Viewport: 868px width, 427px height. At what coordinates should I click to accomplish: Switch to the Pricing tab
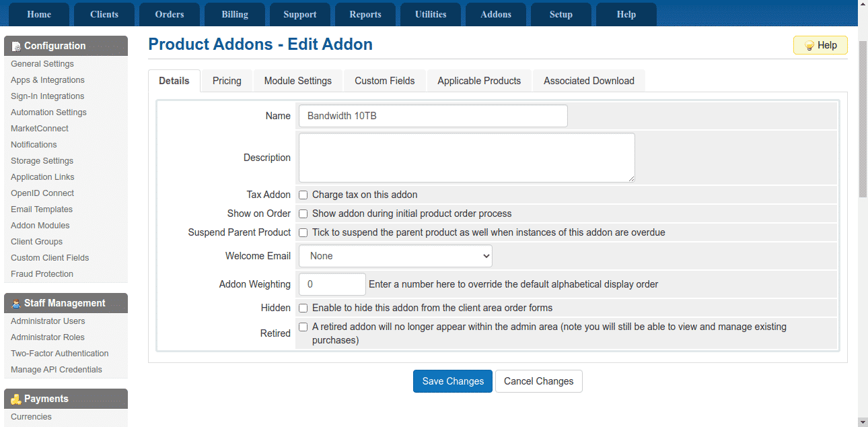(x=227, y=81)
